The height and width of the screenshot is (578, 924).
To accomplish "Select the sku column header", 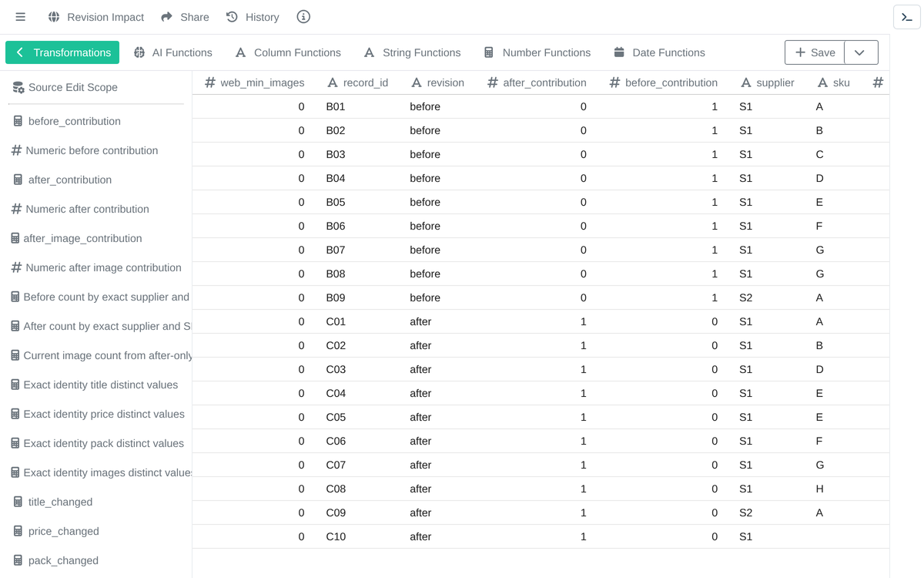I will point(834,82).
